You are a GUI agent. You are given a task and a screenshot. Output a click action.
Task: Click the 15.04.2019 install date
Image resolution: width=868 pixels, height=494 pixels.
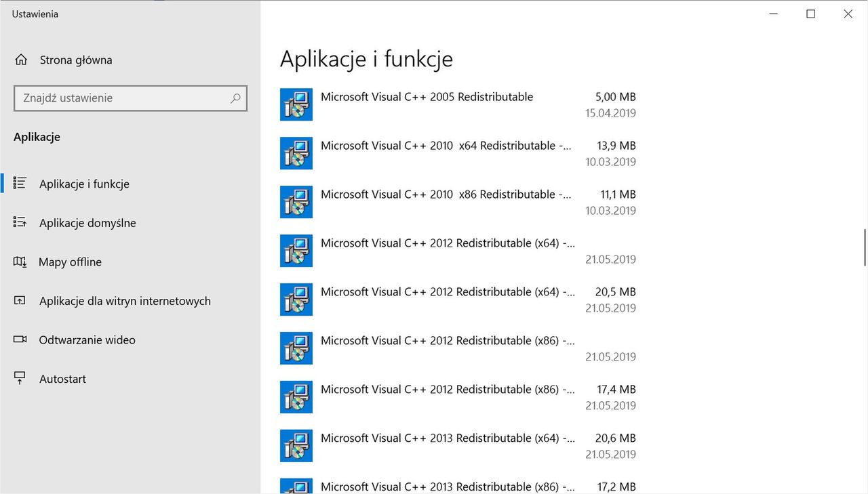click(610, 113)
